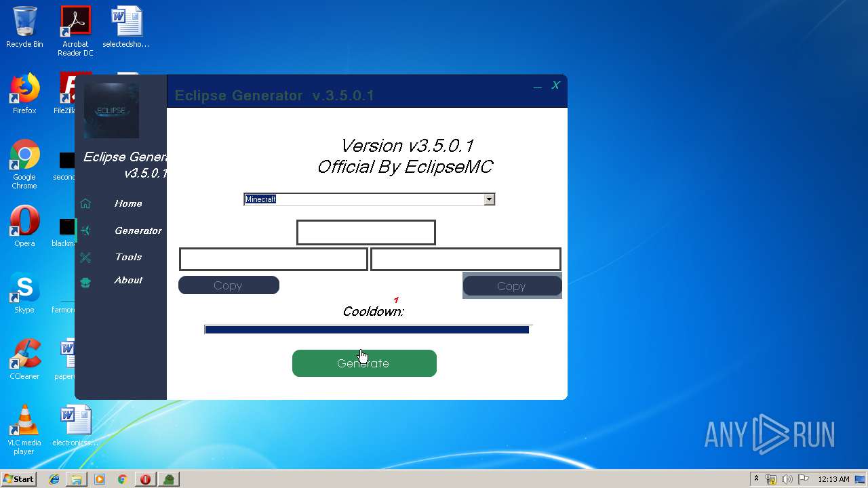Click the network tray icon
This screenshot has width=868, height=488.
click(771, 479)
